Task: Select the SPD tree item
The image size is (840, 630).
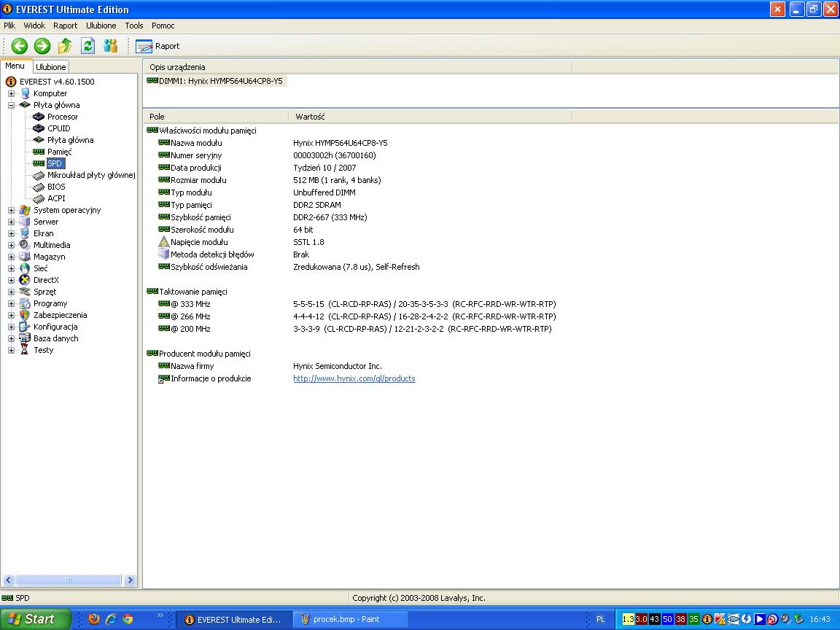Action: [x=55, y=163]
